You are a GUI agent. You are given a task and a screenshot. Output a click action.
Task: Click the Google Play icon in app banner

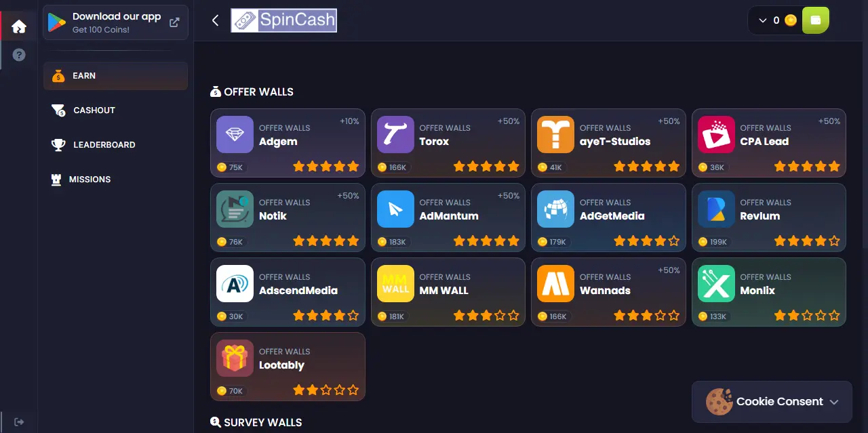(x=57, y=22)
